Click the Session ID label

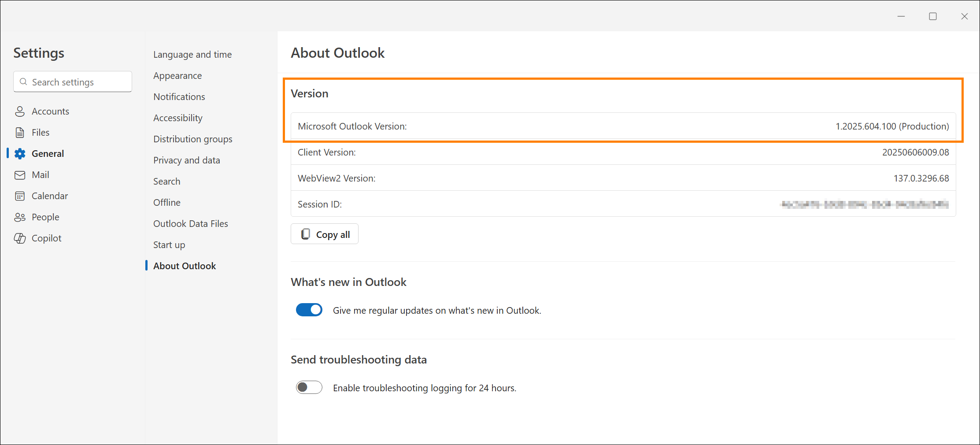pyautogui.click(x=320, y=204)
